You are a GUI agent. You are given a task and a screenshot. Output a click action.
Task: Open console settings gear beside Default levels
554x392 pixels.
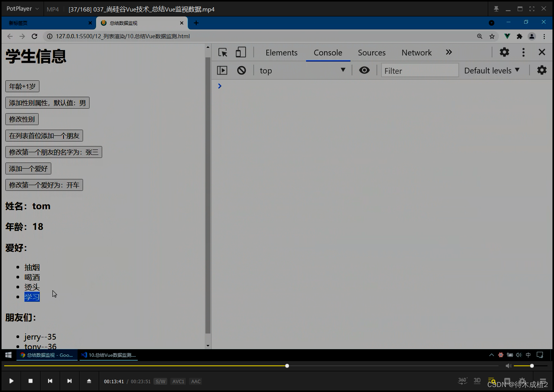[542, 70]
